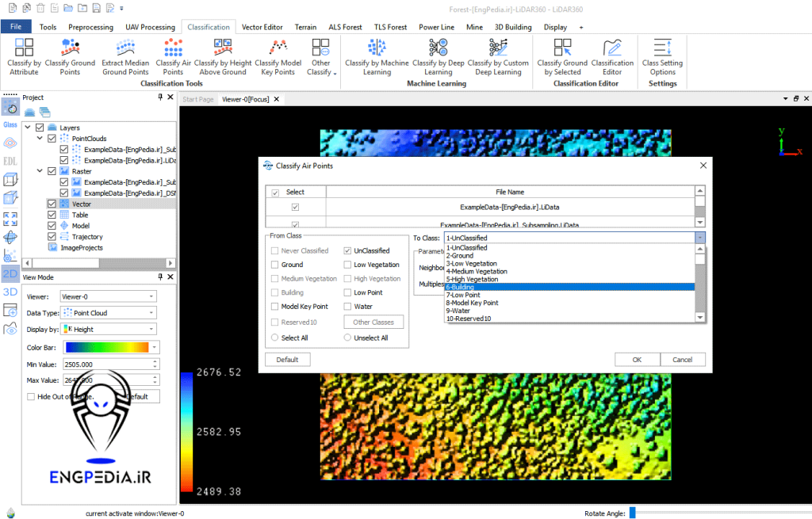Open Classify by Machine Learning tool
812x519 pixels.
click(377, 56)
